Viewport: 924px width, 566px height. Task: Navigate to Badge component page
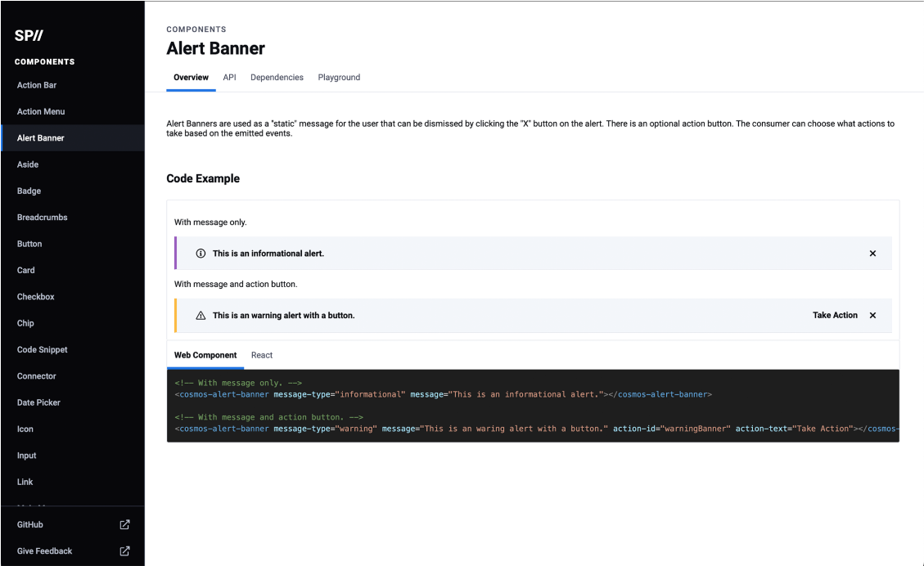pos(29,191)
